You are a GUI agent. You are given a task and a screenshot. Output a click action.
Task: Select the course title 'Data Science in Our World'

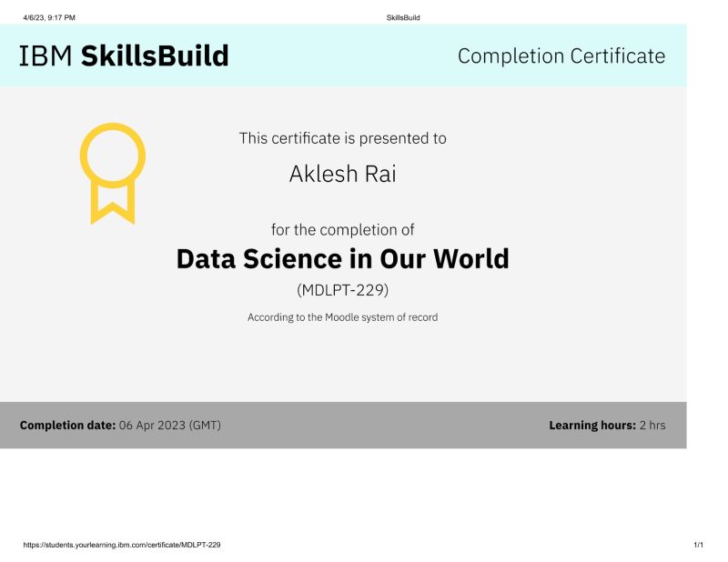pyautogui.click(x=343, y=258)
